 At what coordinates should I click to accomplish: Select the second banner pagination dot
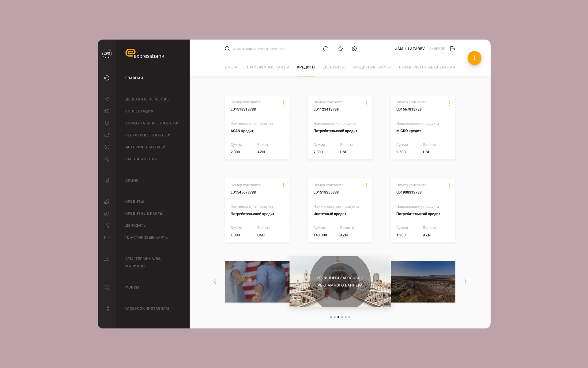(334, 317)
